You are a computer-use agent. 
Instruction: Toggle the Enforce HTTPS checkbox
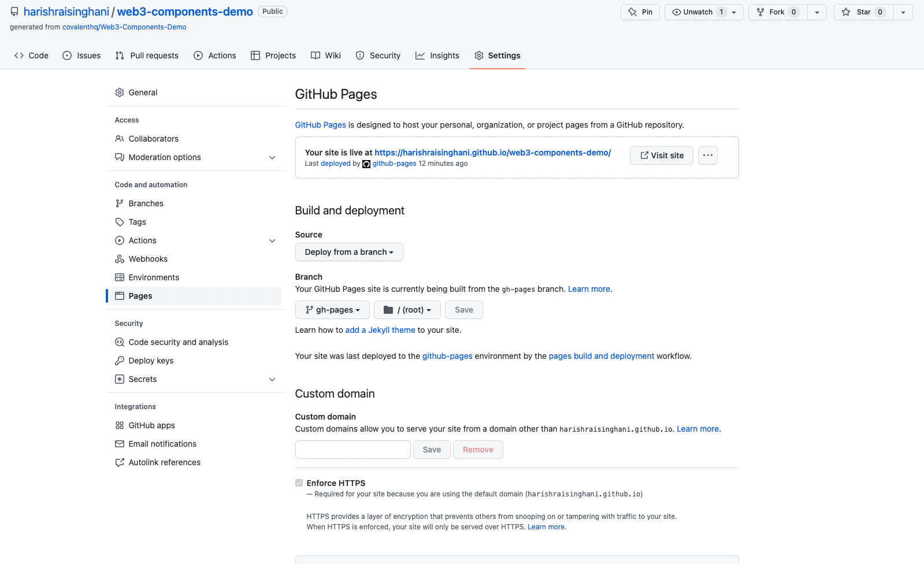(299, 483)
